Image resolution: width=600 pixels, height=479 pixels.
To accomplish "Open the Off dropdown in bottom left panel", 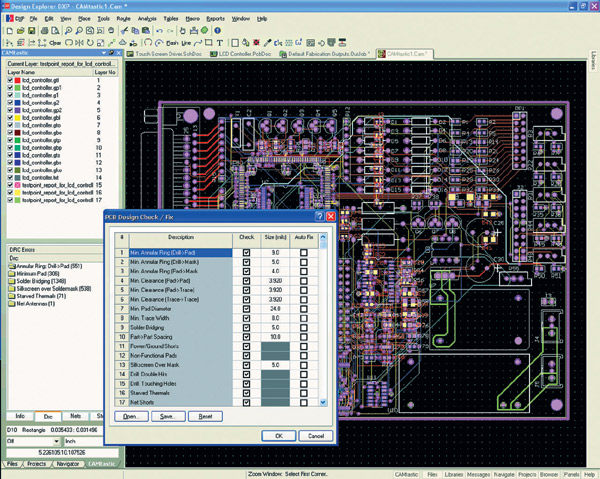I will (56, 441).
